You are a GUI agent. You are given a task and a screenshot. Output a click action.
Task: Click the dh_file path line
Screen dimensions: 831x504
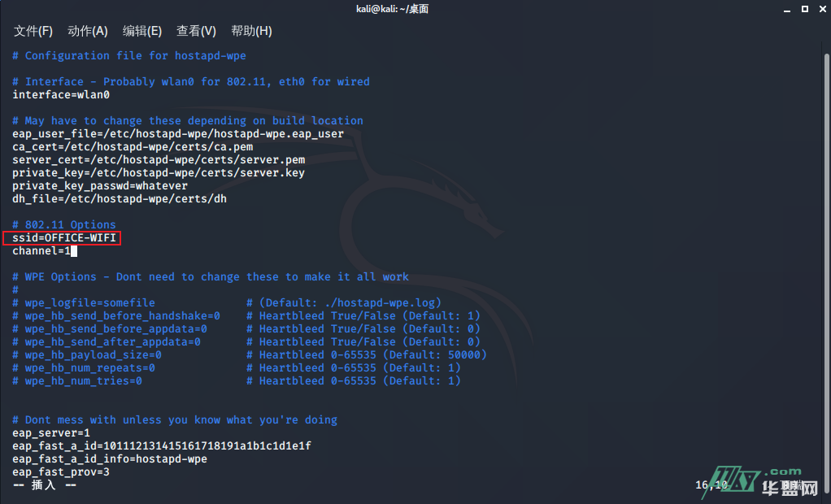tap(120, 199)
